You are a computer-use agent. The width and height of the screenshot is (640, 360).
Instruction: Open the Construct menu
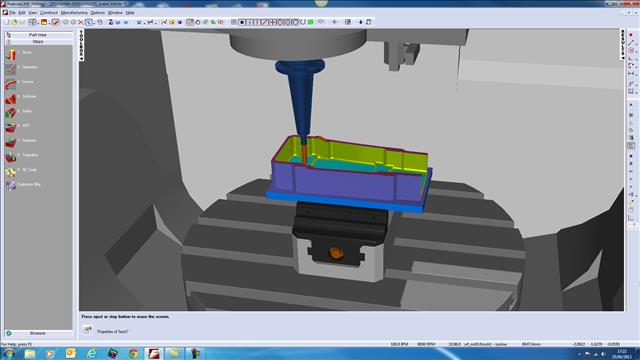49,13
